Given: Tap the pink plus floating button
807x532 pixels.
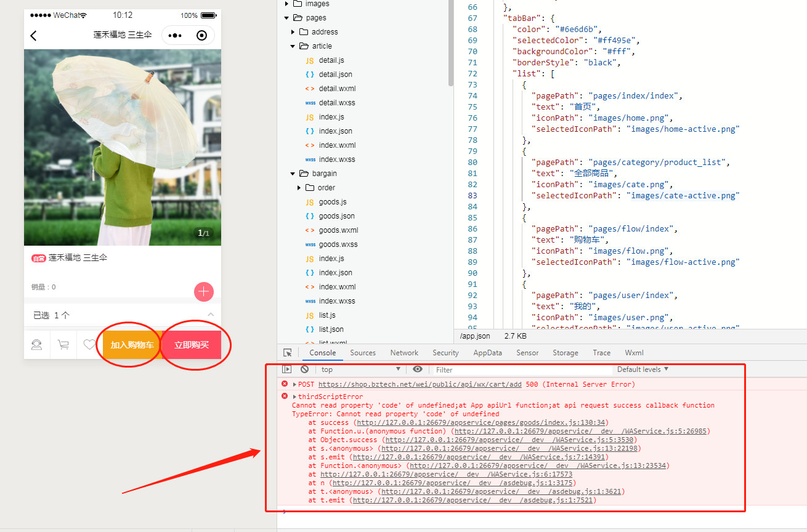Looking at the screenshot, I should click(203, 292).
